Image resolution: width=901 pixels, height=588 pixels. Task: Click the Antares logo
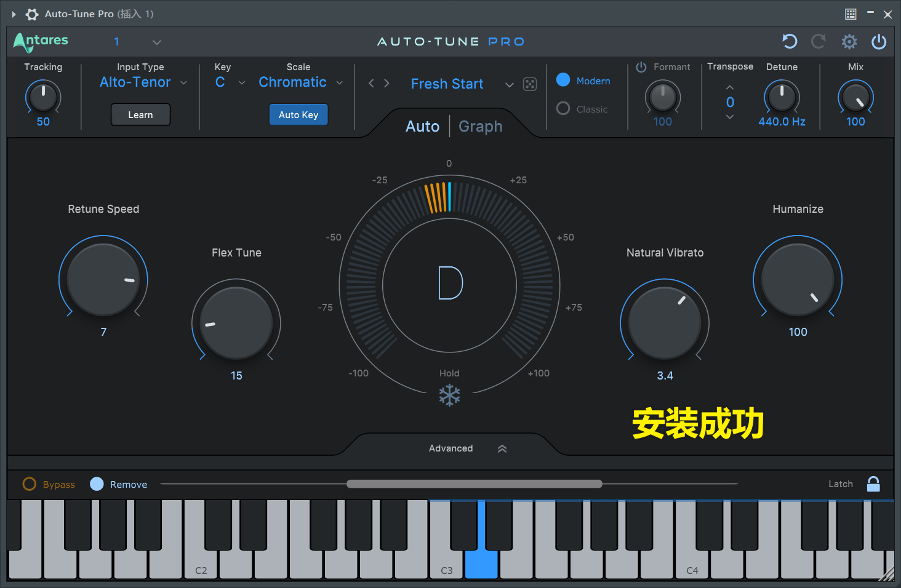[41, 42]
